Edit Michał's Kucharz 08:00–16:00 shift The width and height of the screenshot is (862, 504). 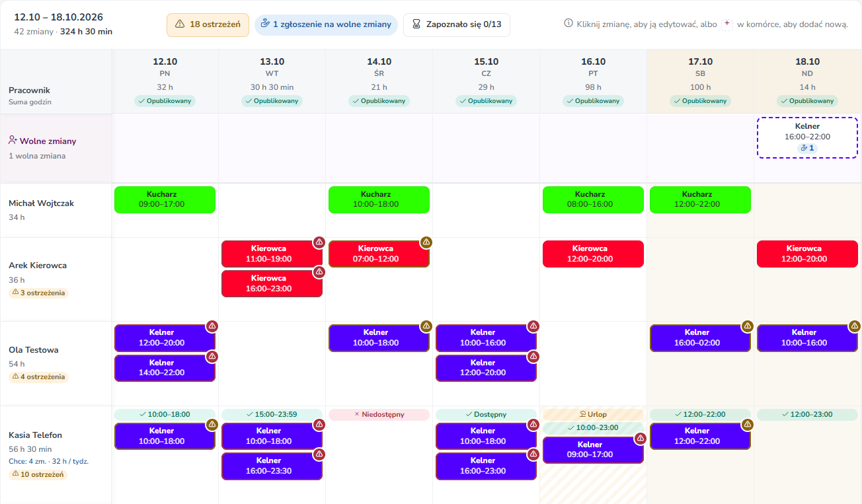click(x=594, y=199)
